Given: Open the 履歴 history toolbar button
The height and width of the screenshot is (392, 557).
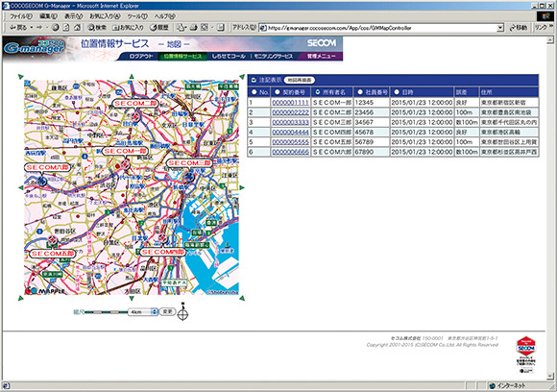Looking at the screenshot, I should (x=159, y=27).
